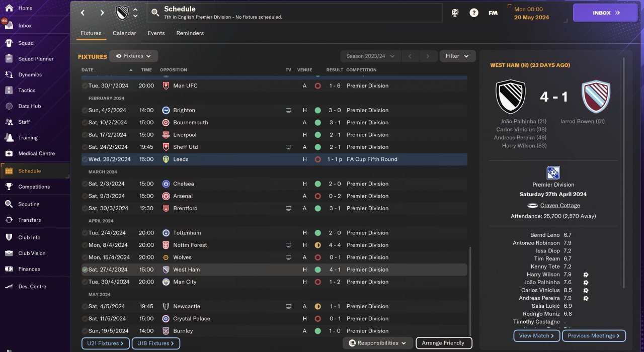644x352 pixels.
Task: Click the INBOX continue button
Action: (605, 13)
